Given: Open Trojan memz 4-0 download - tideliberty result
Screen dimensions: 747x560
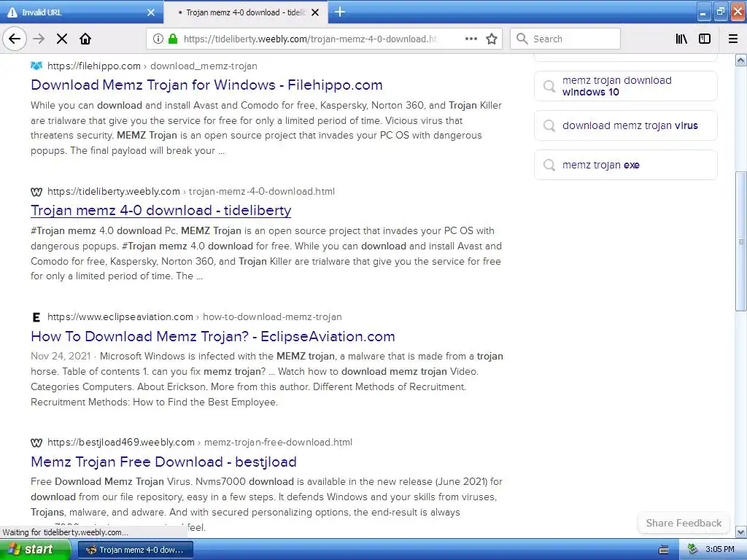Looking at the screenshot, I should pos(161,210).
